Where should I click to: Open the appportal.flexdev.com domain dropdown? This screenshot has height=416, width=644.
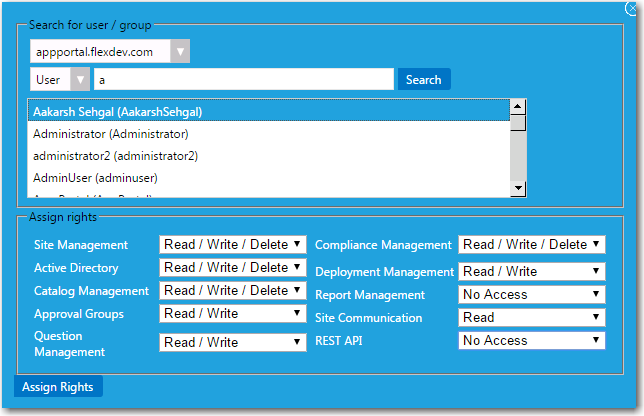109,52
